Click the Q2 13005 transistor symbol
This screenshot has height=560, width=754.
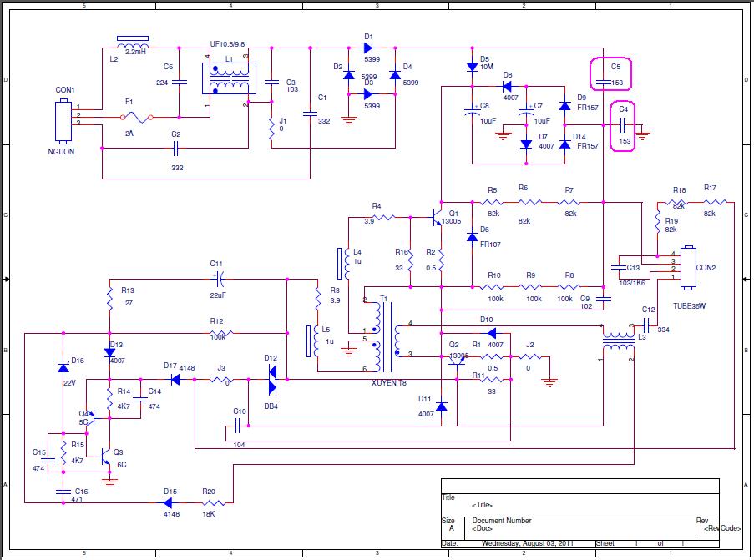point(457,362)
